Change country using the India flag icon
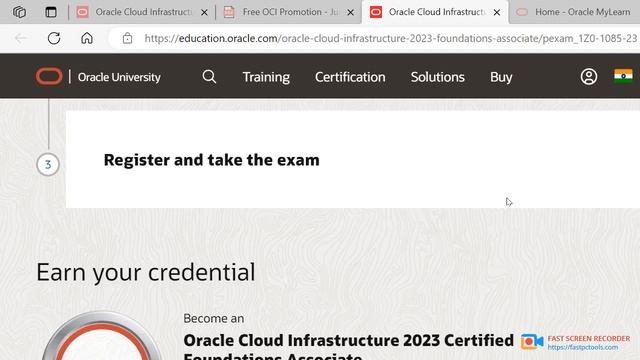The width and height of the screenshot is (640, 360). 623,76
